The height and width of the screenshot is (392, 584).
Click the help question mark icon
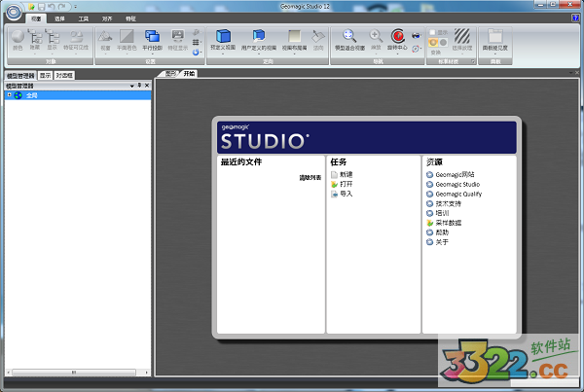[575, 18]
